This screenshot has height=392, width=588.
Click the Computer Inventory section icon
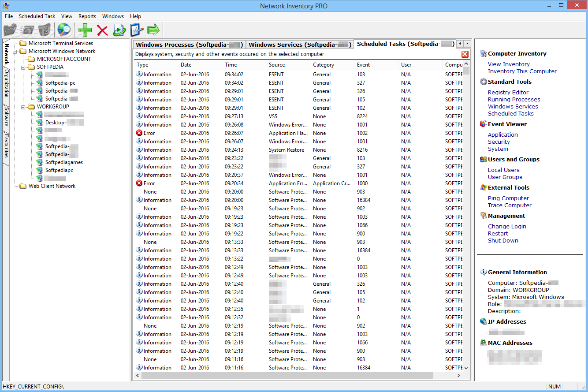pyautogui.click(x=484, y=53)
